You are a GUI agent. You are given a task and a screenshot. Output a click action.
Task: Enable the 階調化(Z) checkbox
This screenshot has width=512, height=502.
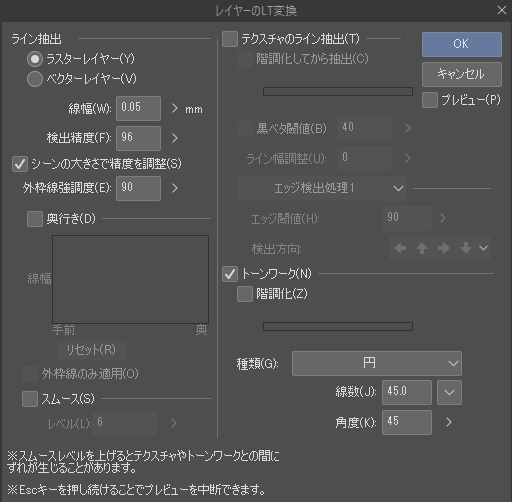click(x=245, y=294)
